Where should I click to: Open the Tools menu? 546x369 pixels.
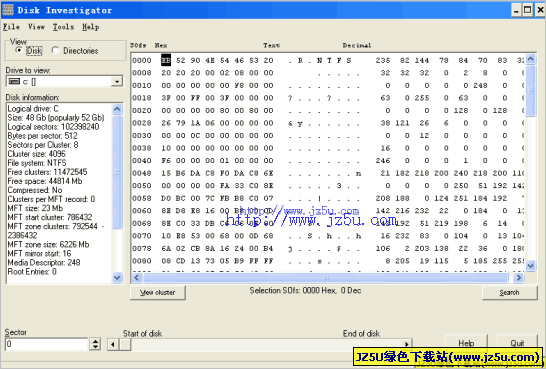pos(63,27)
